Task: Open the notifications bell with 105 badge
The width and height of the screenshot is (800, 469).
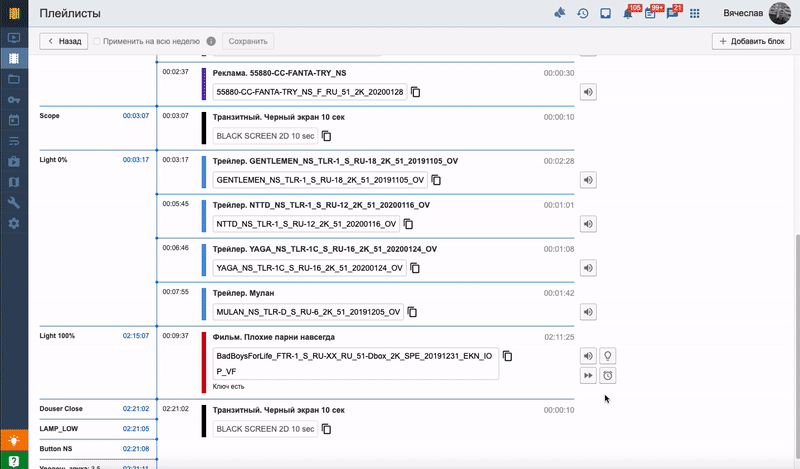Action: tap(628, 13)
